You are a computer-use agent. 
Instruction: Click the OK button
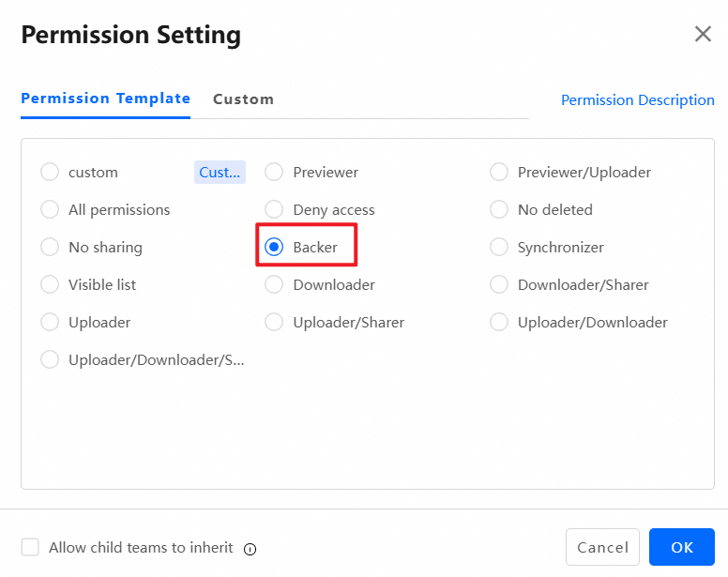(682, 547)
